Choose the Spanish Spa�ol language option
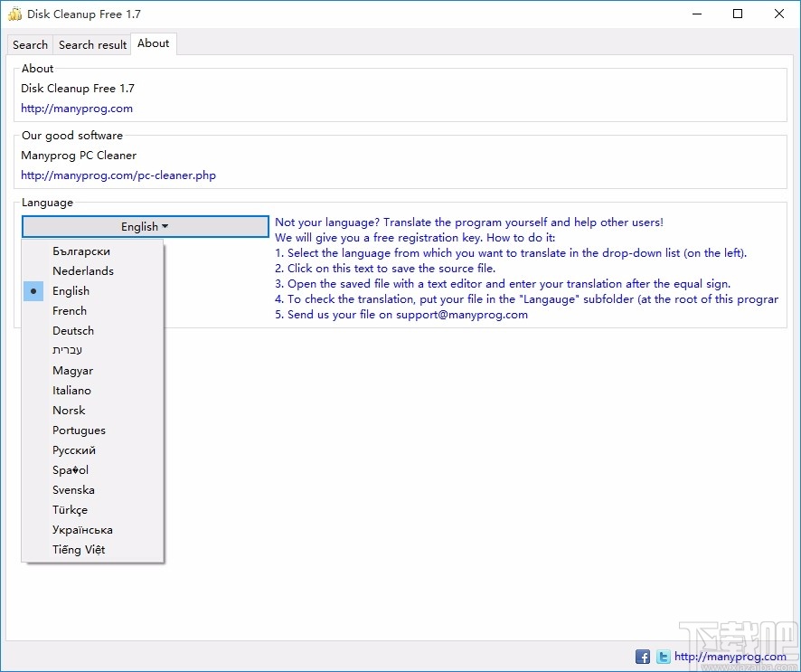Screen dimensions: 801x672 coord(92,470)
